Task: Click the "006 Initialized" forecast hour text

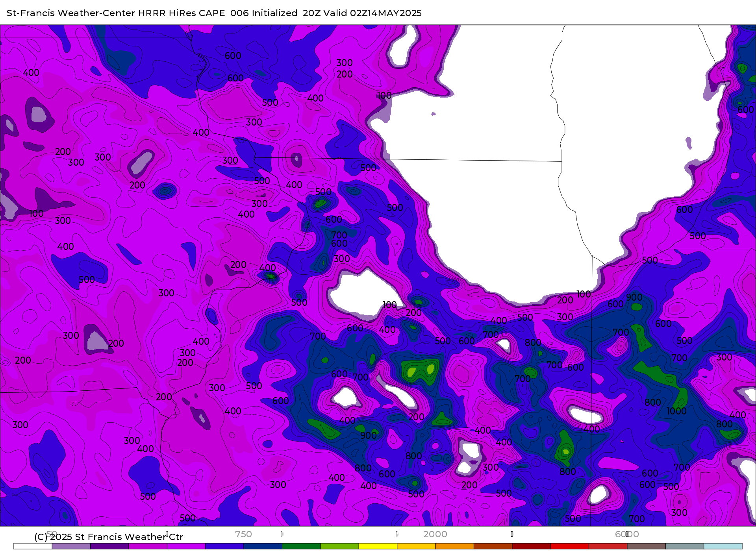Action: pos(264,13)
